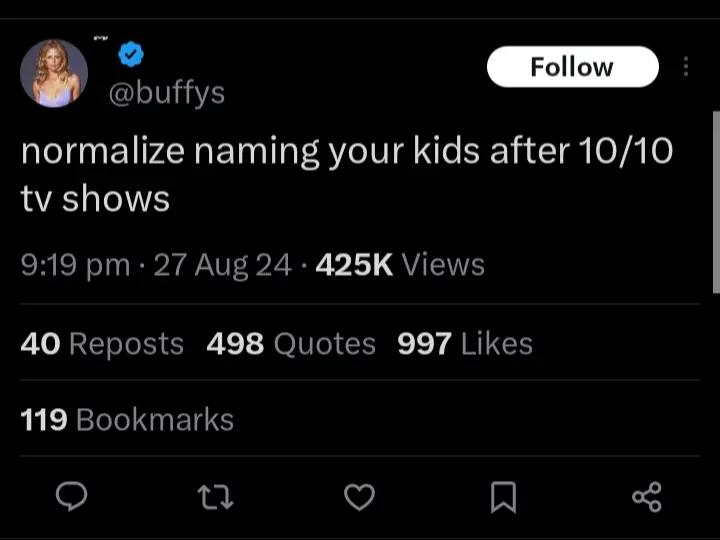
Task: Like the tweet with the heart icon
Action: click(360, 497)
